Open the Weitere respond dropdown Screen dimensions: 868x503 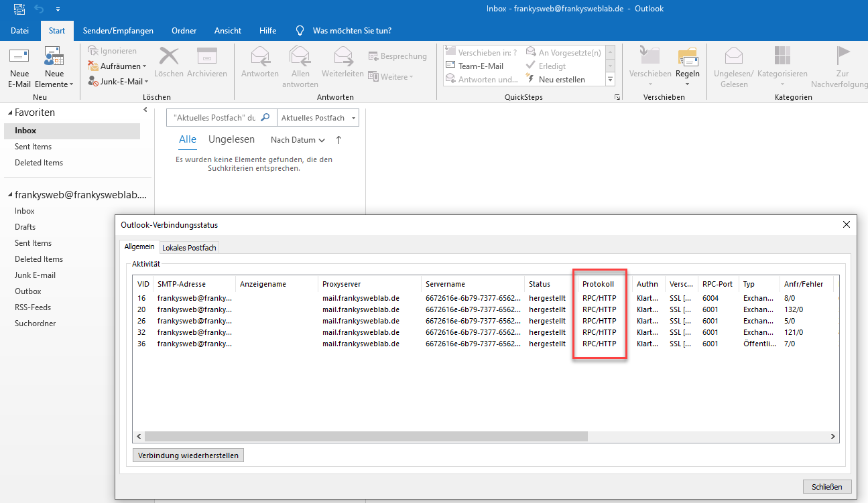click(391, 77)
